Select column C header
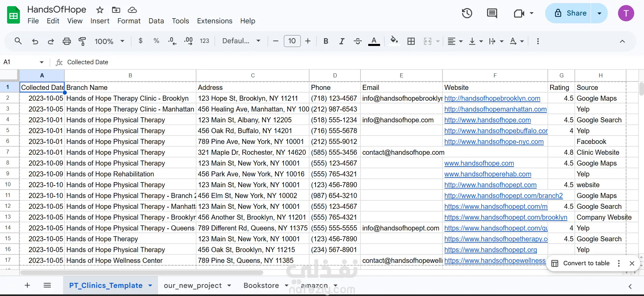Viewport: 644px width, 296px height. pyautogui.click(x=253, y=75)
